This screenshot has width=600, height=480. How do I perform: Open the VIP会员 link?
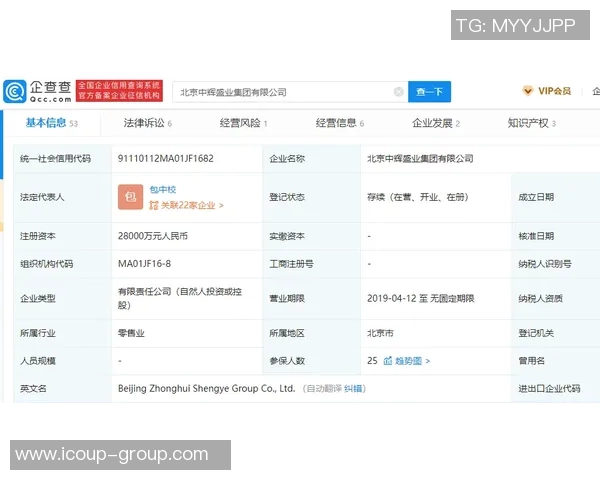click(x=554, y=91)
